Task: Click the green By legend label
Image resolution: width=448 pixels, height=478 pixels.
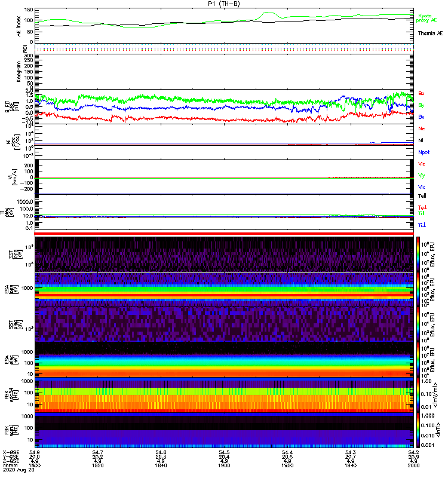Action: tap(421, 105)
